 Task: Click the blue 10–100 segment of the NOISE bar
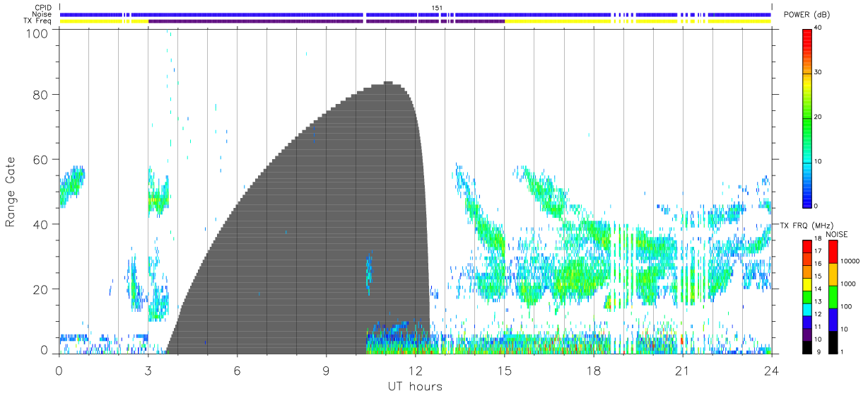click(833, 319)
